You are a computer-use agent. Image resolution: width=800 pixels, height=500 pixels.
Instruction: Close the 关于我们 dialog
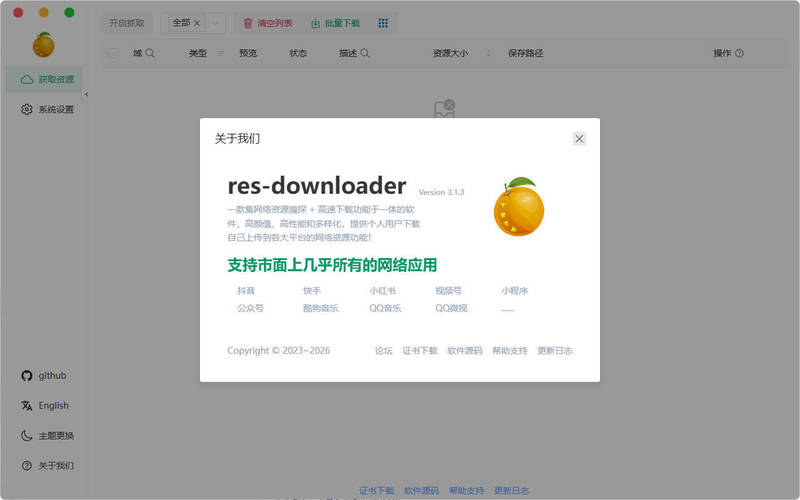click(x=579, y=139)
